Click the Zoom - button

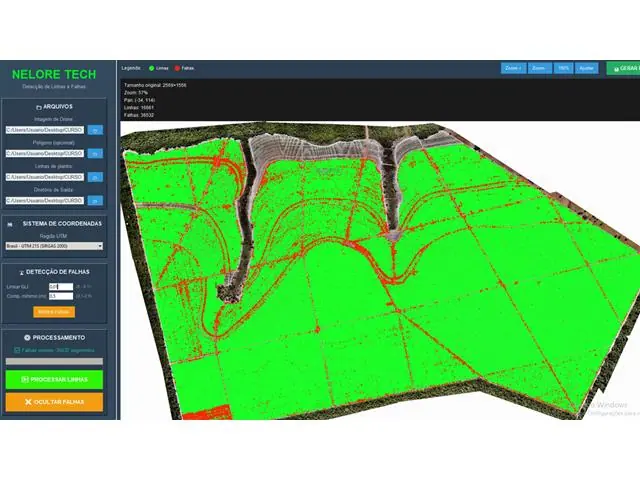click(540, 68)
